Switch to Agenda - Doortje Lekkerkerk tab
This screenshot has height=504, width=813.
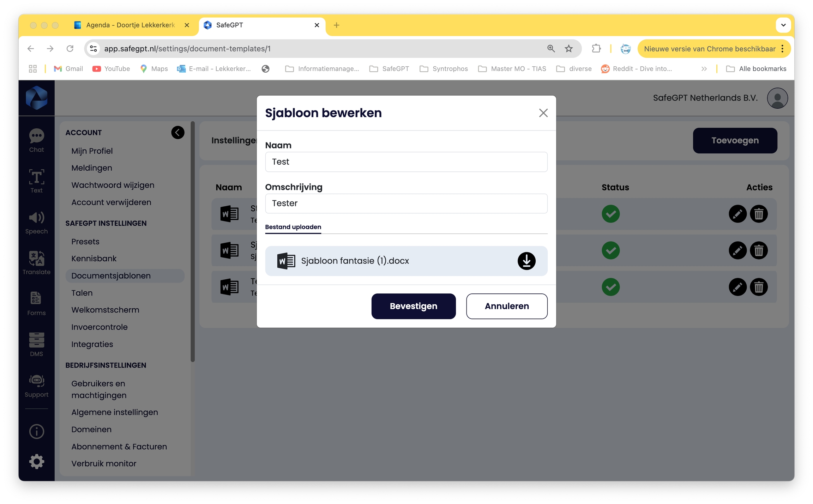tap(130, 25)
